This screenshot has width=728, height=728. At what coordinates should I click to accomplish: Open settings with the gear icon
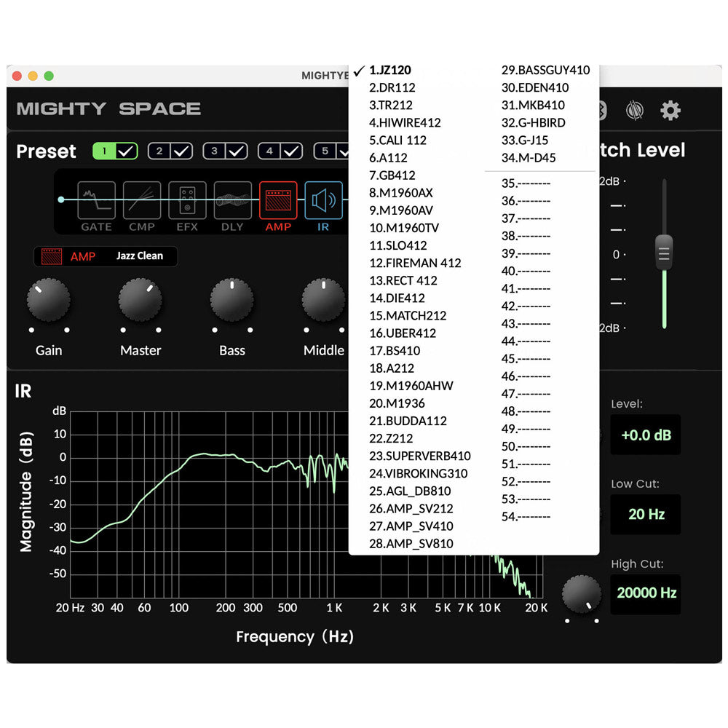670,111
